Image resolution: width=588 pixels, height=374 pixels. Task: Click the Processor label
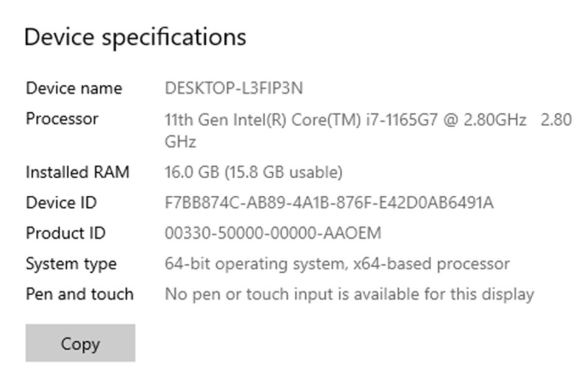click(61, 119)
